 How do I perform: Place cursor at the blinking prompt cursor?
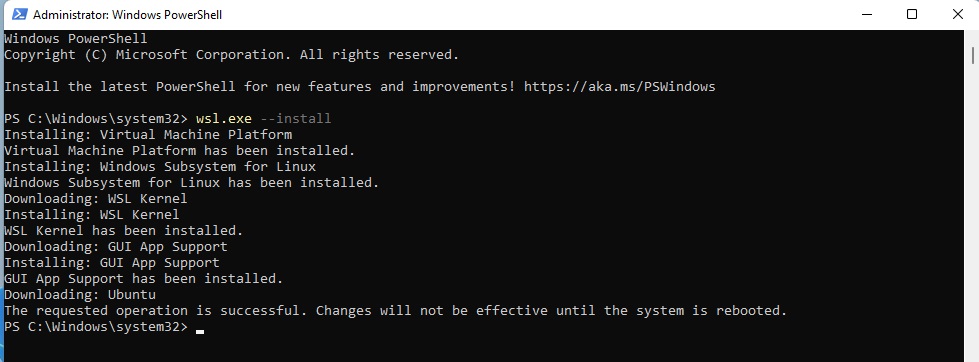[200, 331]
